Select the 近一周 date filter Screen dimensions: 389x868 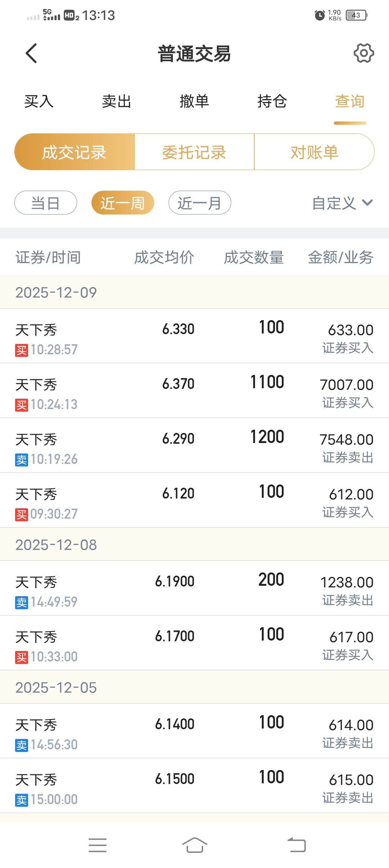click(x=122, y=203)
